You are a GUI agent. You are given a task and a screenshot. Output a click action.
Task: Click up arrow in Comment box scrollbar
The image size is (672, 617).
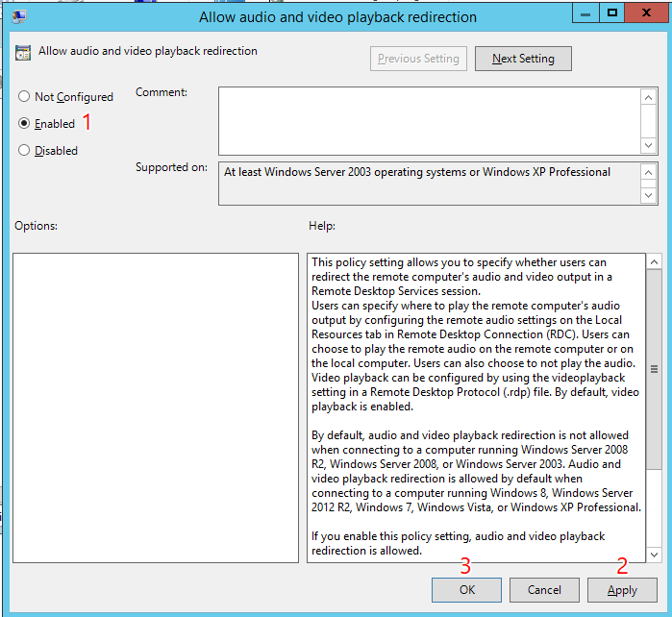pos(649,95)
